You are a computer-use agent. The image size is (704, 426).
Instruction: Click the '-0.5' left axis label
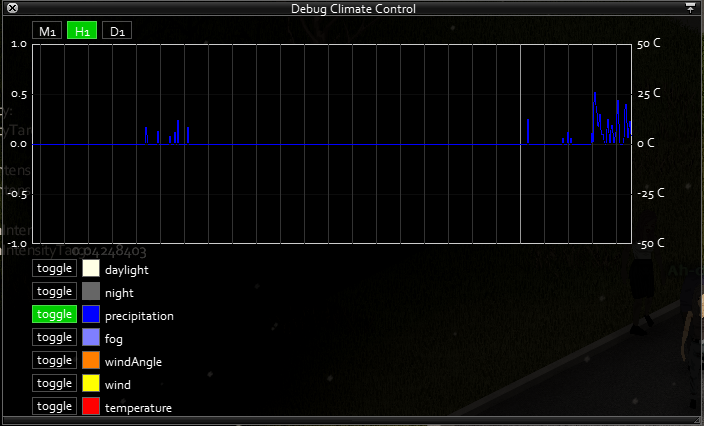click(17, 194)
